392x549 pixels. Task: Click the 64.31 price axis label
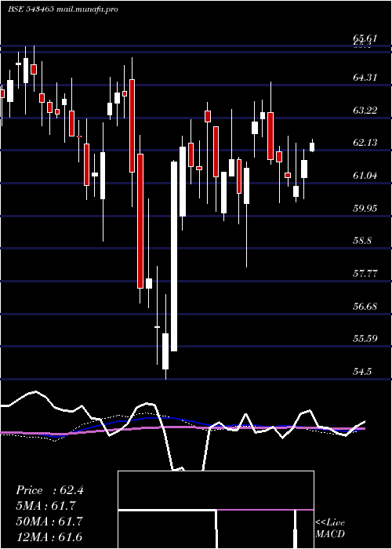(365, 77)
